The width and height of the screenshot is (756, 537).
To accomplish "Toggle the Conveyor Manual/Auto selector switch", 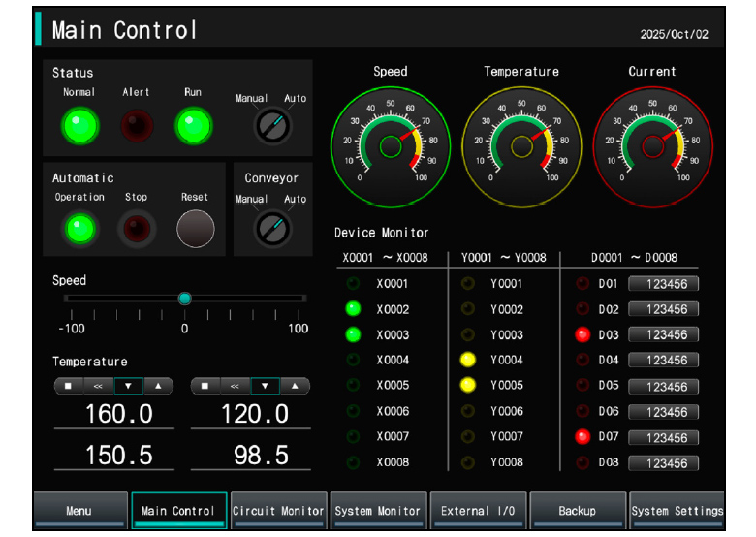I will 271,228.
